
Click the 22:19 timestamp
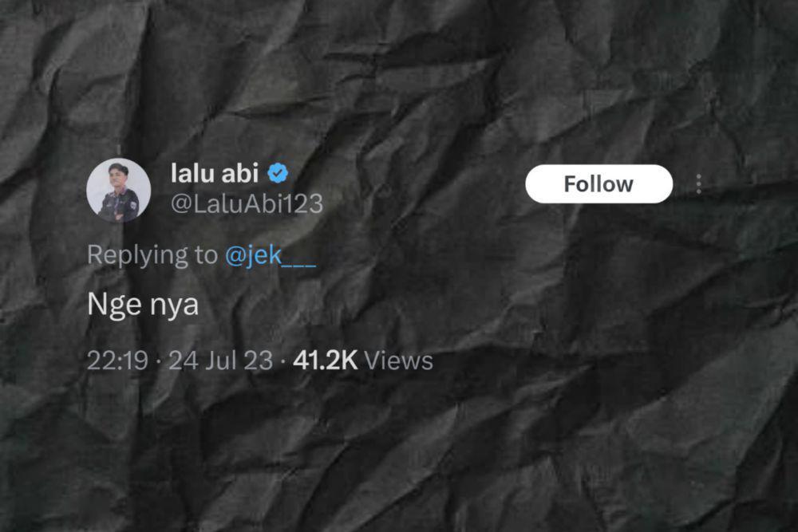(117, 361)
